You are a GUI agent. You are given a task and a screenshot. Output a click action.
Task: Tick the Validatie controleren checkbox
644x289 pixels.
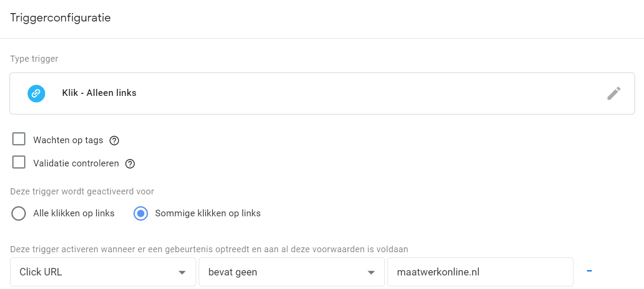point(19,162)
